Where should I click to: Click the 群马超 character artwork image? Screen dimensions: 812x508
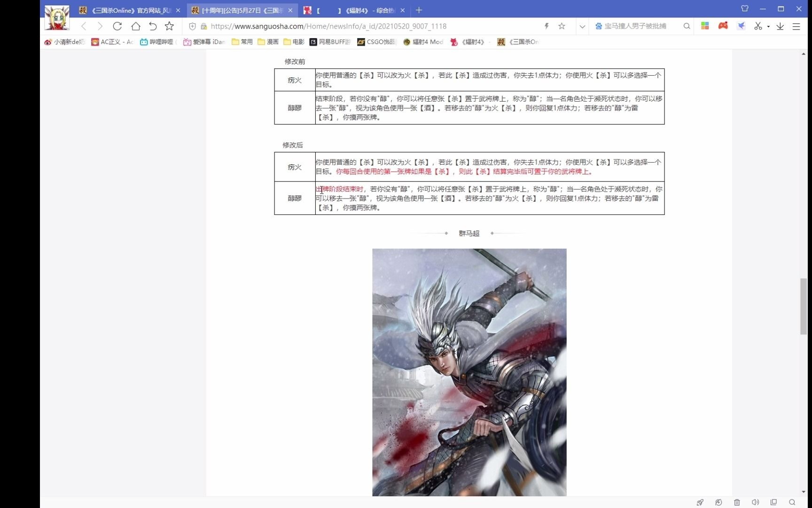[x=469, y=372]
